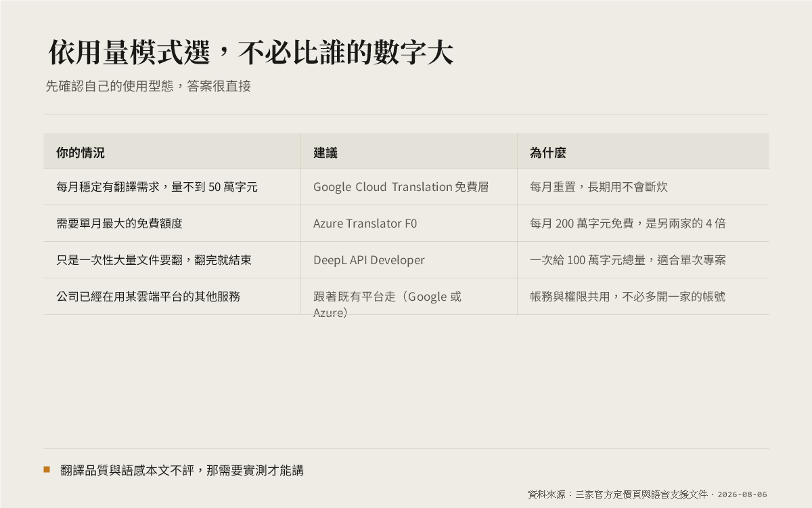This screenshot has height=508, width=812.
Task: Select the 建議 column header
Action: (409, 151)
